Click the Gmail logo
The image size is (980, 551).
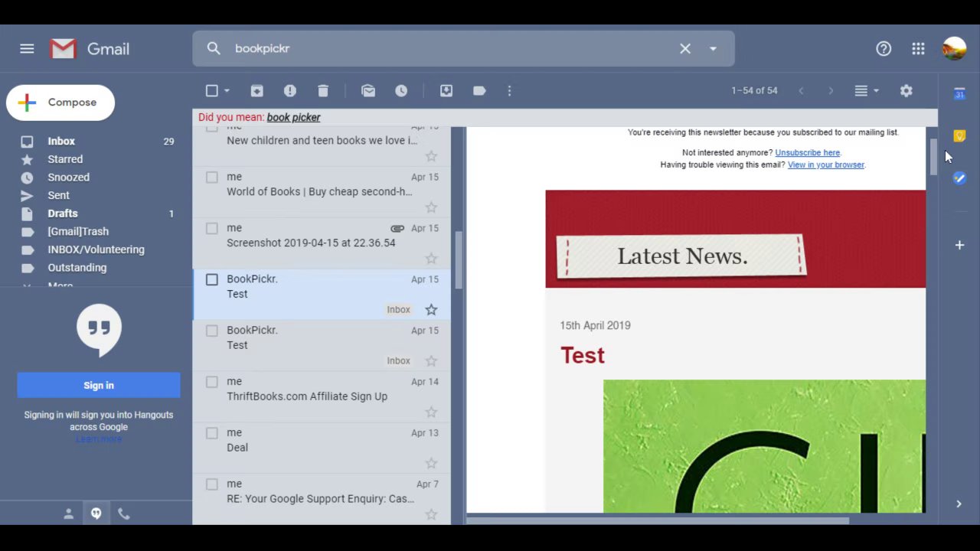[x=90, y=49]
